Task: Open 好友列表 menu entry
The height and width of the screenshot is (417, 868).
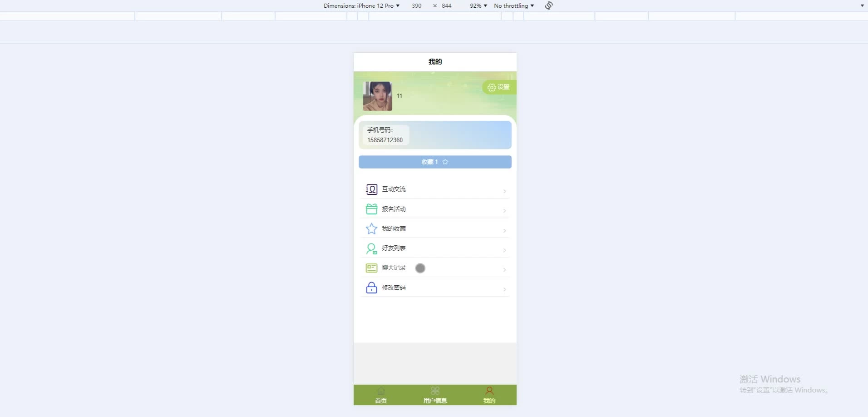Action: (x=435, y=248)
